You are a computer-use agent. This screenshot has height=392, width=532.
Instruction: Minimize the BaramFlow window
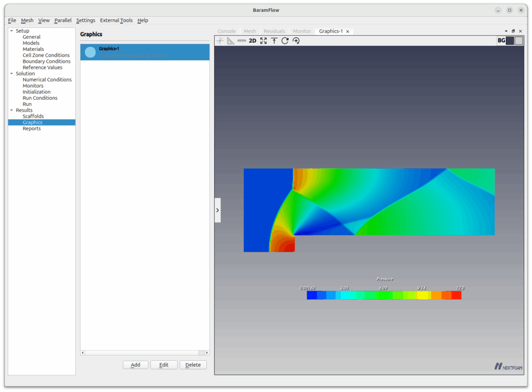point(498,10)
